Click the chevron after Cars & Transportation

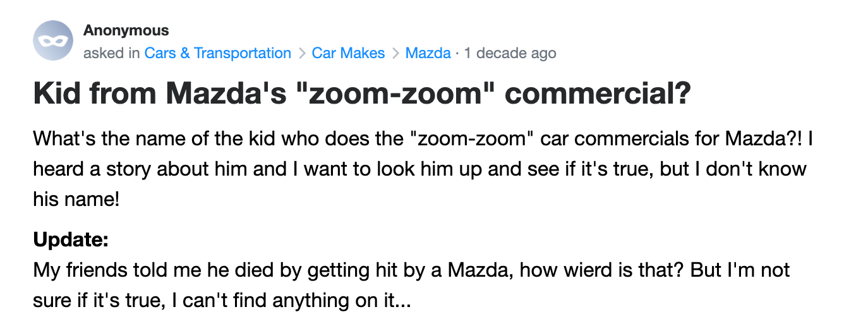[x=301, y=53]
